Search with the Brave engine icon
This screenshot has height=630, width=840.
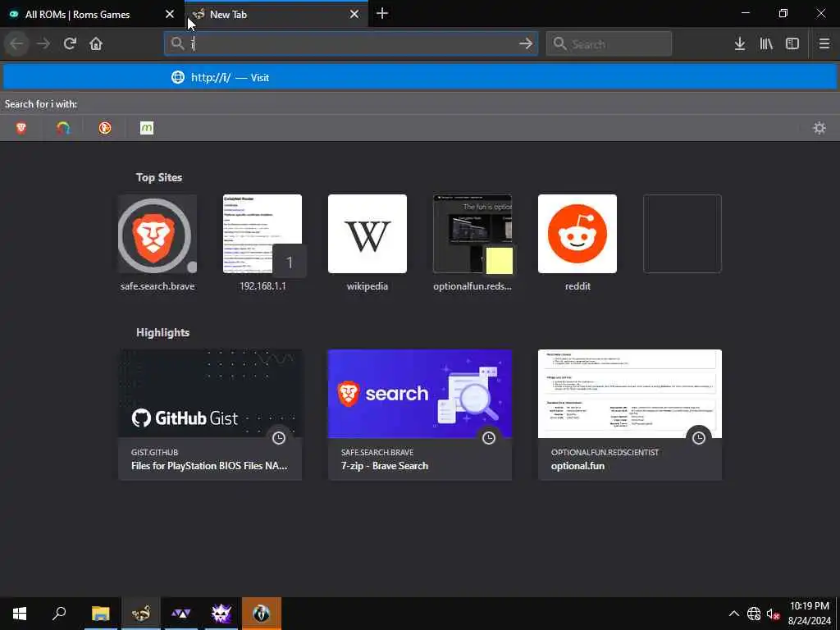point(21,128)
